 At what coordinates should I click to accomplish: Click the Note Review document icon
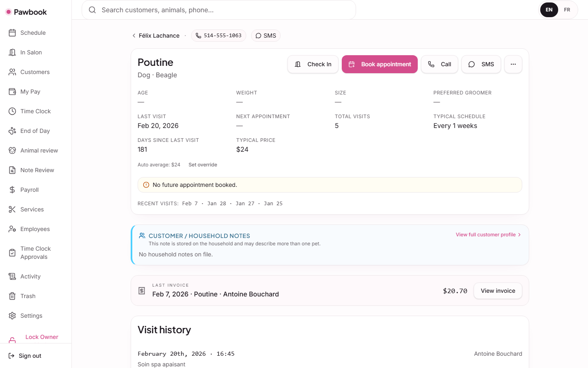(x=12, y=170)
